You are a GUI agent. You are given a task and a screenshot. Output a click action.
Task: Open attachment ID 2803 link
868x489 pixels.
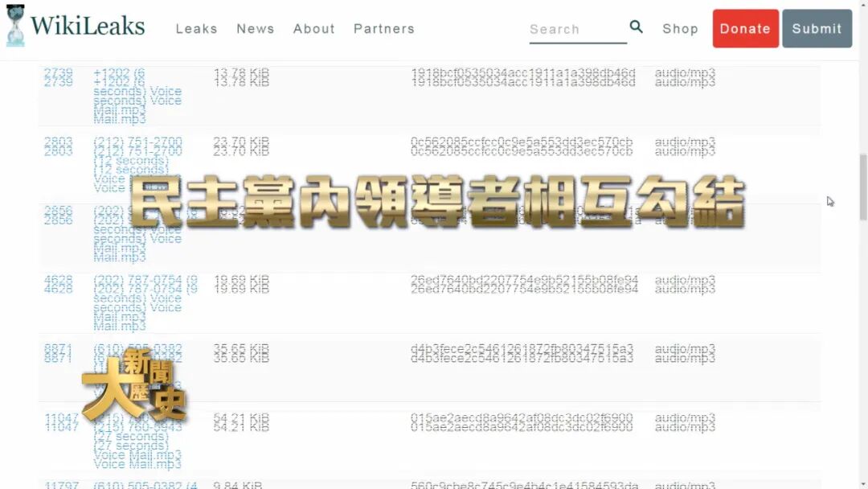click(58, 146)
